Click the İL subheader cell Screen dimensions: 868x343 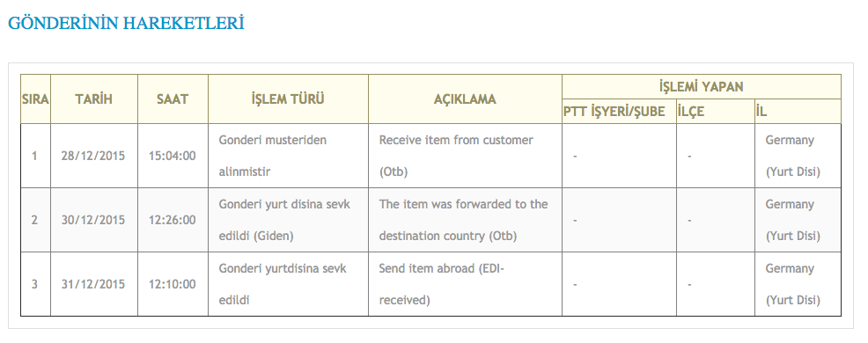tap(798, 111)
